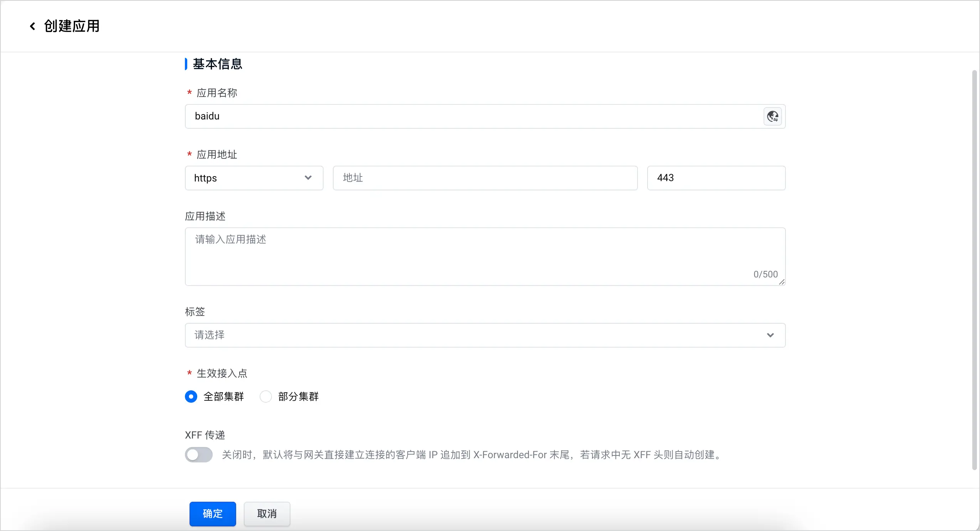The width and height of the screenshot is (980, 531).
Task: Open the 标签 请选择 dropdown
Action: 485,335
